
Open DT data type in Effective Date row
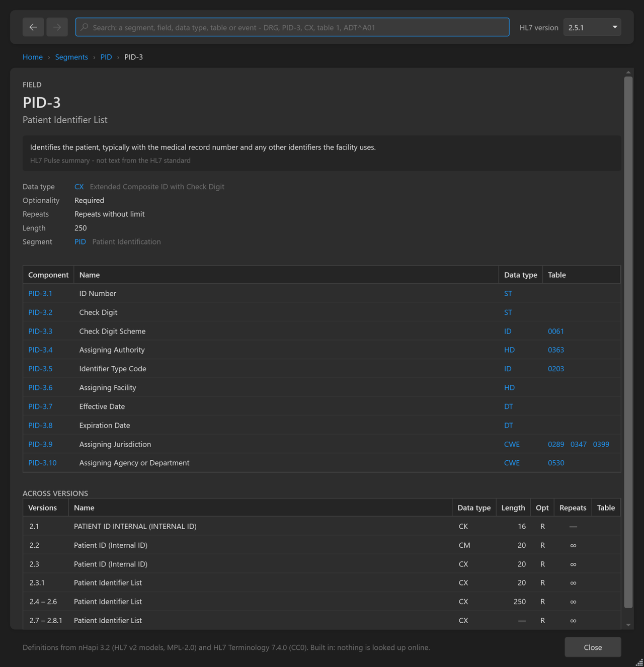pos(509,406)
